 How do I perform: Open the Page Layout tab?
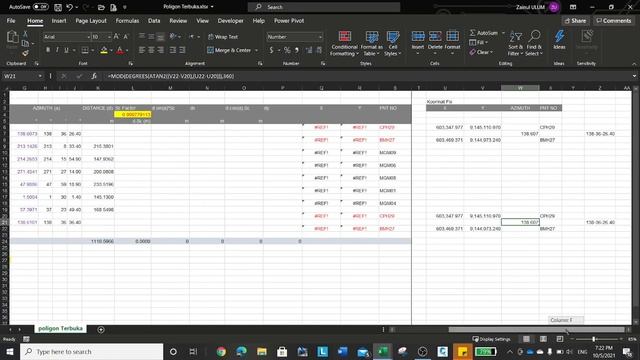click(x=91, y=21)
